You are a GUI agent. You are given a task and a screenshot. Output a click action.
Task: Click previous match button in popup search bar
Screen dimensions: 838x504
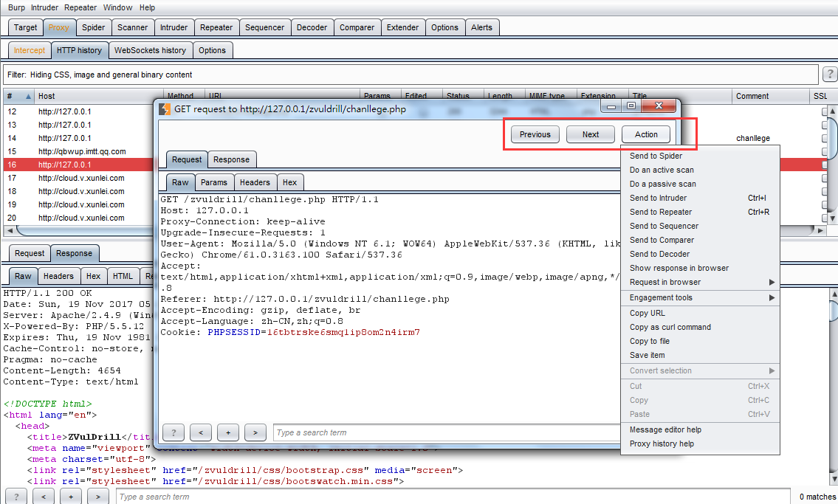[x=201, y=432]
